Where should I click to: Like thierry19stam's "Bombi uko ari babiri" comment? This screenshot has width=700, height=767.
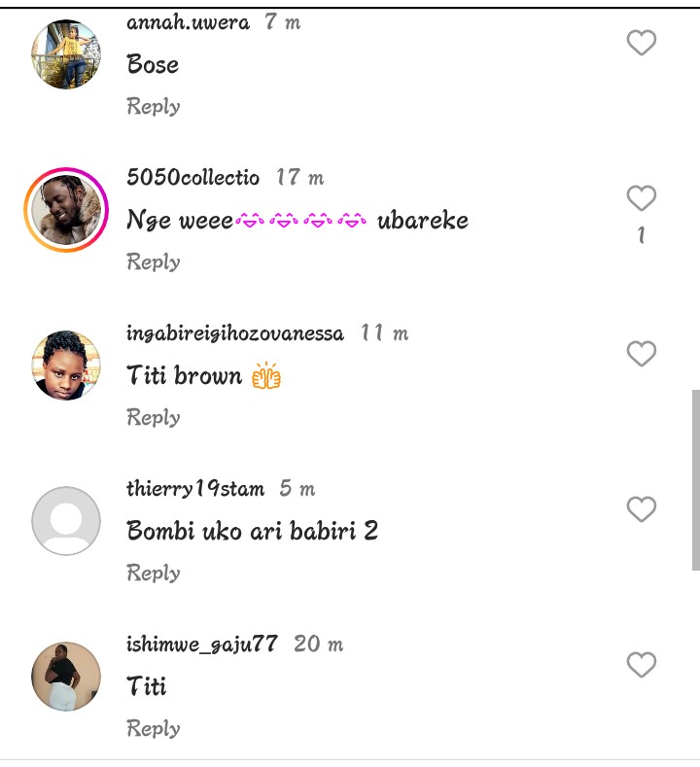pyautogui.click(x=641, y=509)
